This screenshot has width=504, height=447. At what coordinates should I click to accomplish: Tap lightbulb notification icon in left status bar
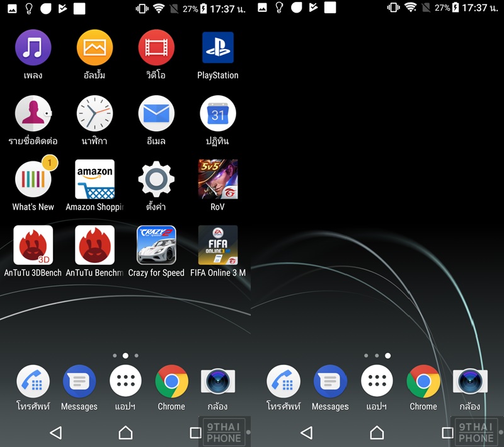pyautogui.click(x=29, y=9)
